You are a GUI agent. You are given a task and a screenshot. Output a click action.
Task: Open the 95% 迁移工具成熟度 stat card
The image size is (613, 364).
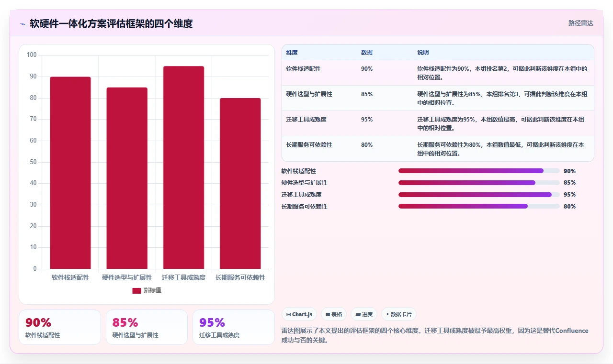233,327
